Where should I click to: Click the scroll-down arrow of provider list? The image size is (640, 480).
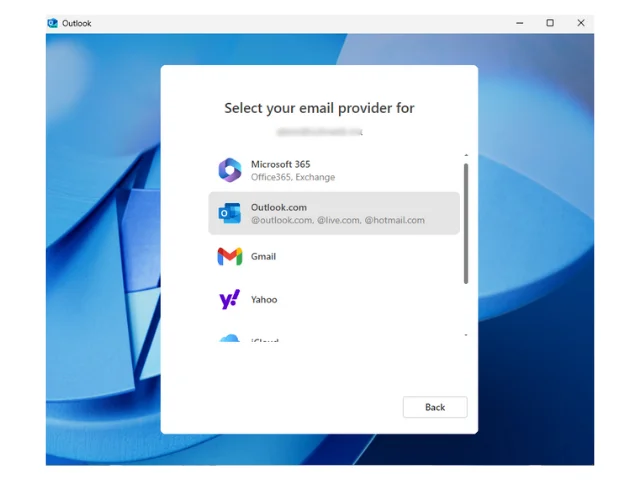466,335
